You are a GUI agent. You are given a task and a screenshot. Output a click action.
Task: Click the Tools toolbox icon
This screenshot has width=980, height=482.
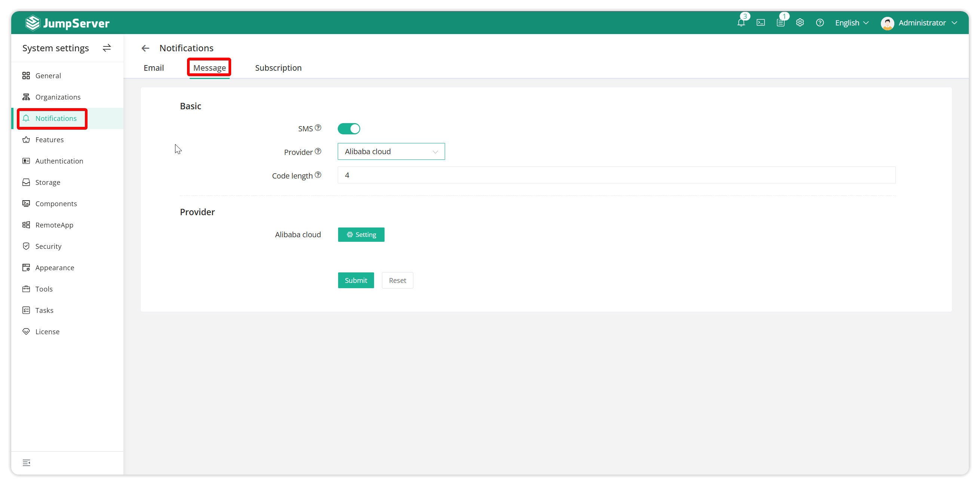pos(26,289)
